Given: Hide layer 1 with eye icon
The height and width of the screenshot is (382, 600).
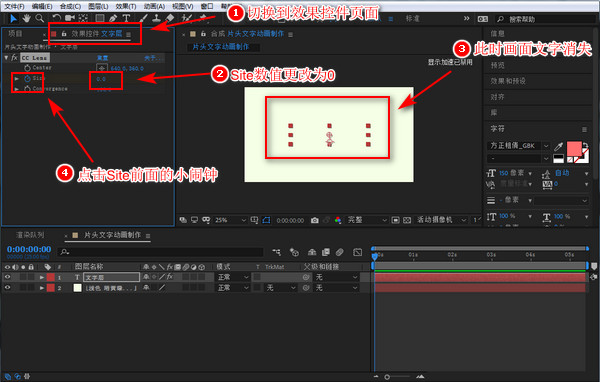Looking at the screenshot, I should tap(7, 277).
